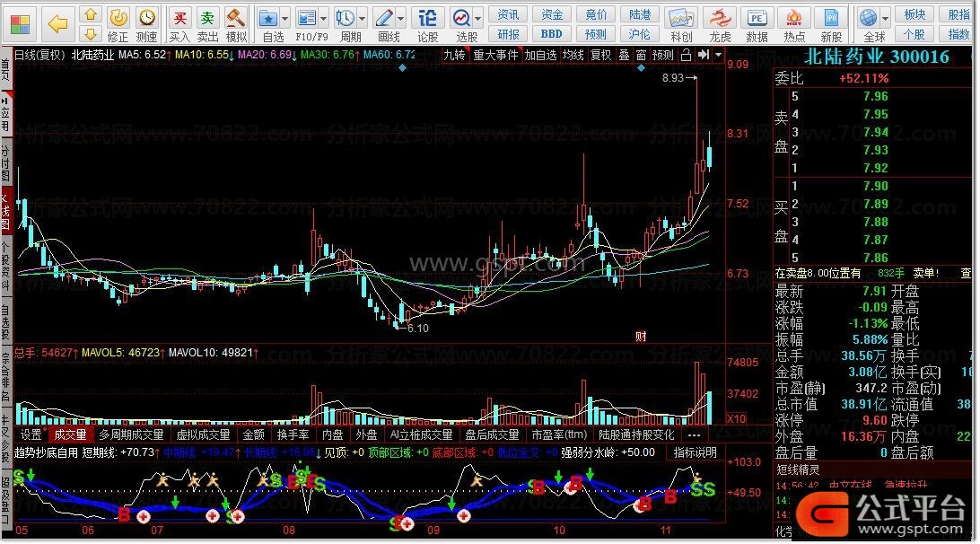Toggle 窗 window option
The image size is (980, 544).
pyautogui.click(x=642, y=55)
